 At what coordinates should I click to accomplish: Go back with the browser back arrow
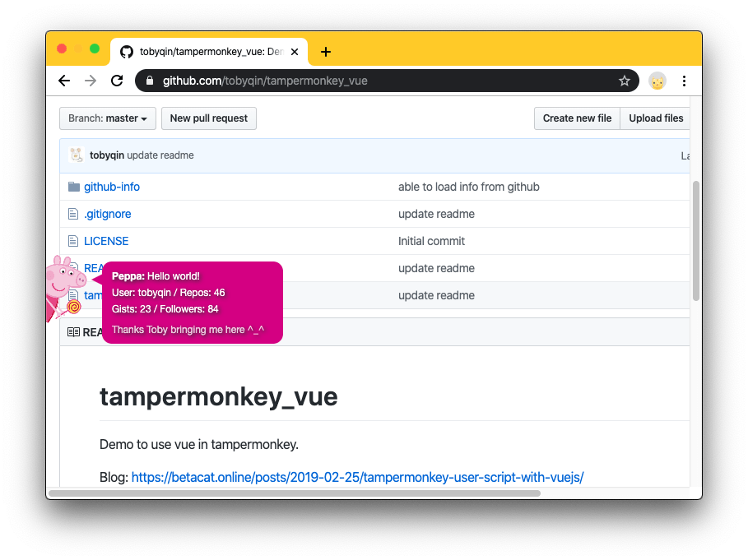click(64, 81)
